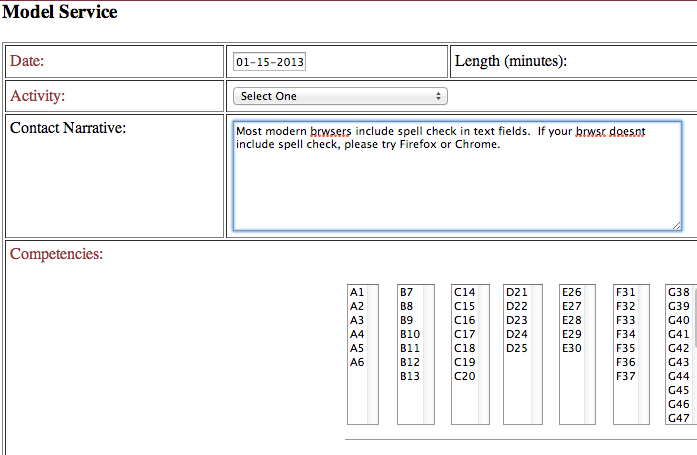This screenshot has height=455, width=697.
Task: Click the A competency list scrollbar
Action: [x=373, y=354]
